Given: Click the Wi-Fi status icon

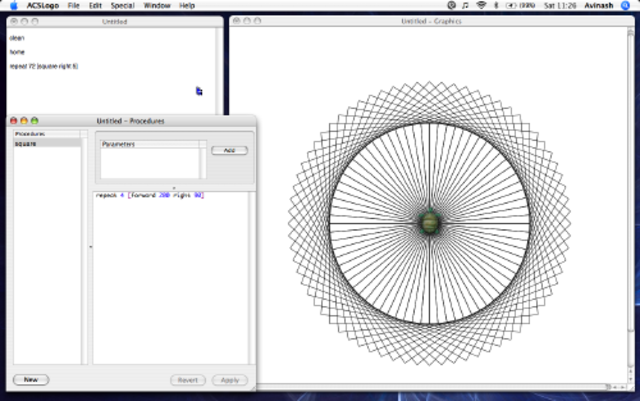Looking at the screenshot, I should pos(482,5).
